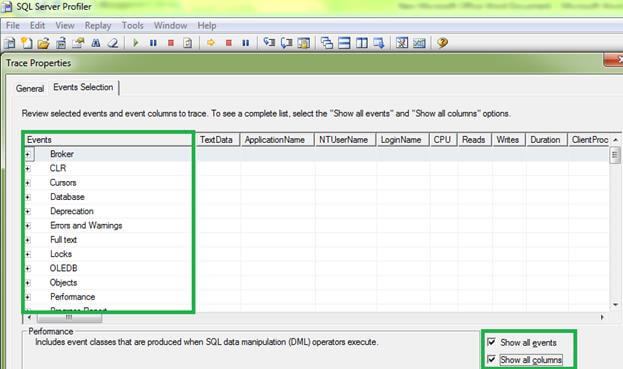Click the vertical scrollbar up arrow
This screenshot has height=369, width=623.
pos(615,140)
